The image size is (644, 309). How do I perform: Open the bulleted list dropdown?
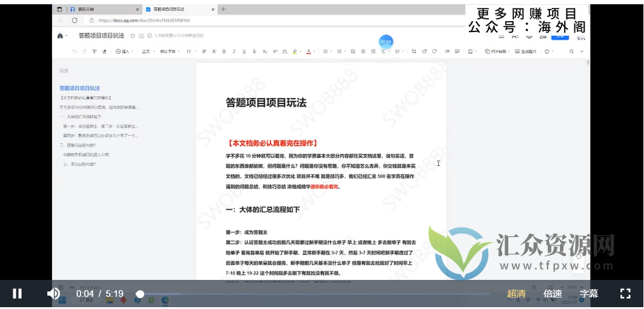pyautogui.click(x=327, y=51)
